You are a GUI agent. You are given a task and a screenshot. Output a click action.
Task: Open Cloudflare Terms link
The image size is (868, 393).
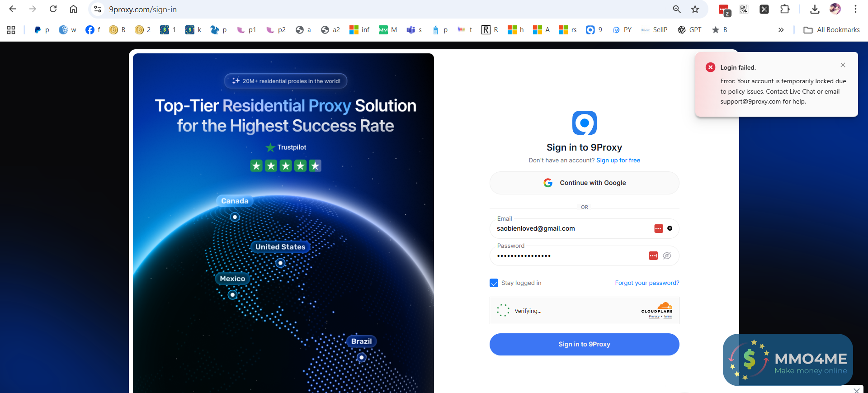(x=668, y=317)
